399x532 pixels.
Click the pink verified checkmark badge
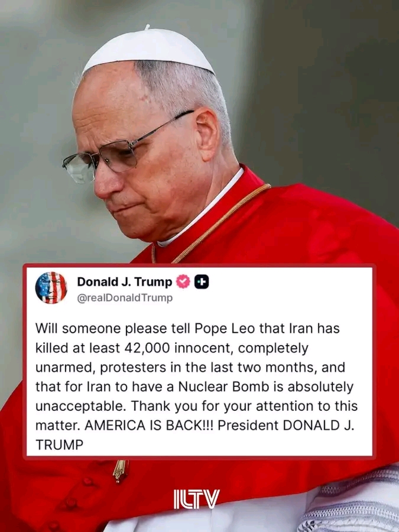pyautogui.click(x=183, y=281)
